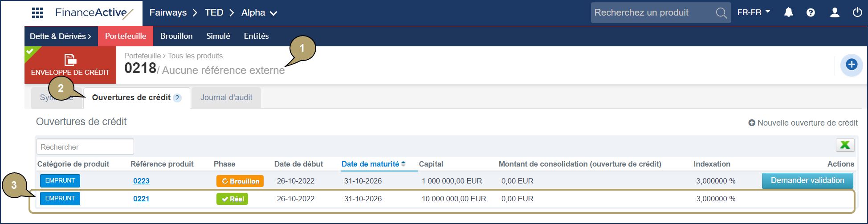The height and width of the screenshot is (224, 868).
Task: Open the Simulé menu item
Action: pos(218,36)
